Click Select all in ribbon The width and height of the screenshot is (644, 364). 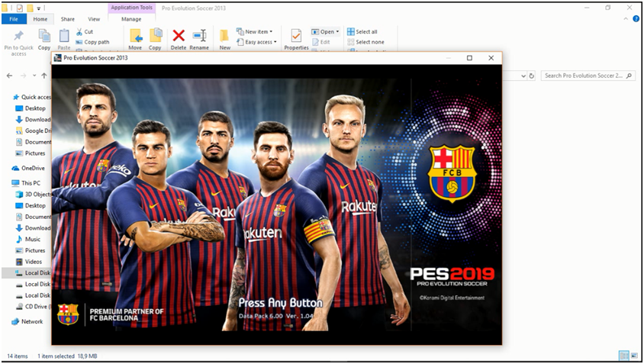click(362, 31)
